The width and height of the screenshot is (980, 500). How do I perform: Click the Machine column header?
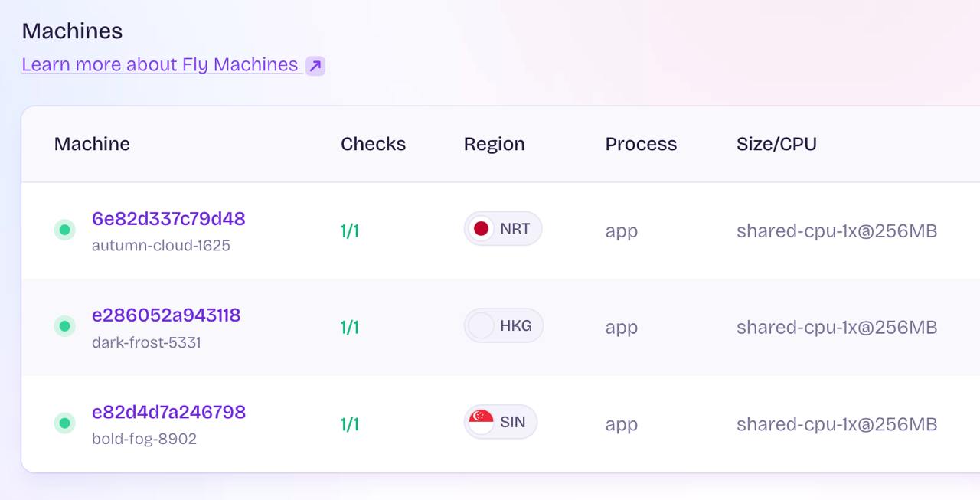(92, 144)
